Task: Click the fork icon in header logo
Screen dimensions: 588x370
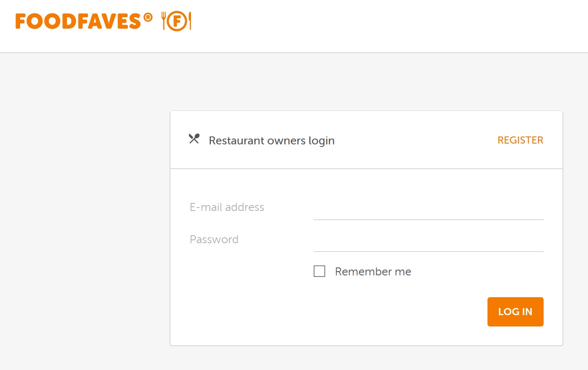Action: coord(164,21)
